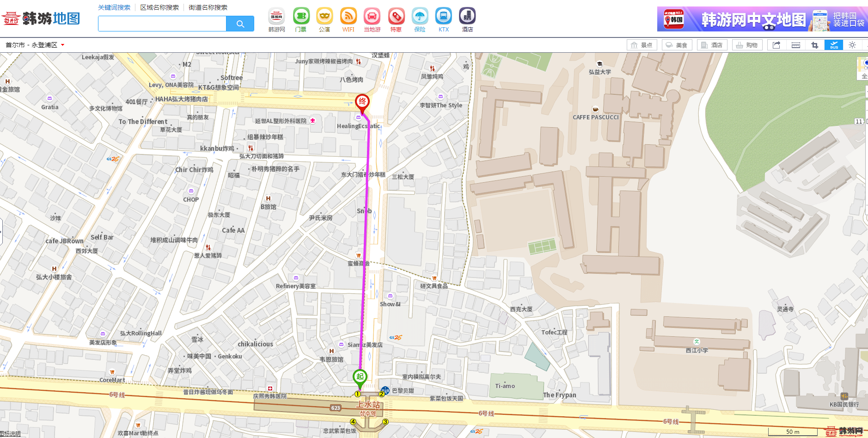The image size is (868, 438).
Task: Click the GS25 icon near 雪冰
Action: 395,338
